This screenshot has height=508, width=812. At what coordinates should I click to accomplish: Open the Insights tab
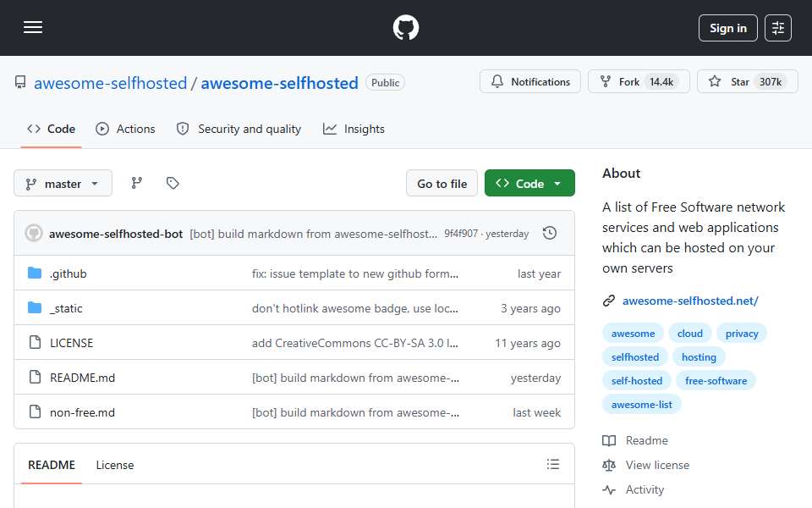point(354,129)
